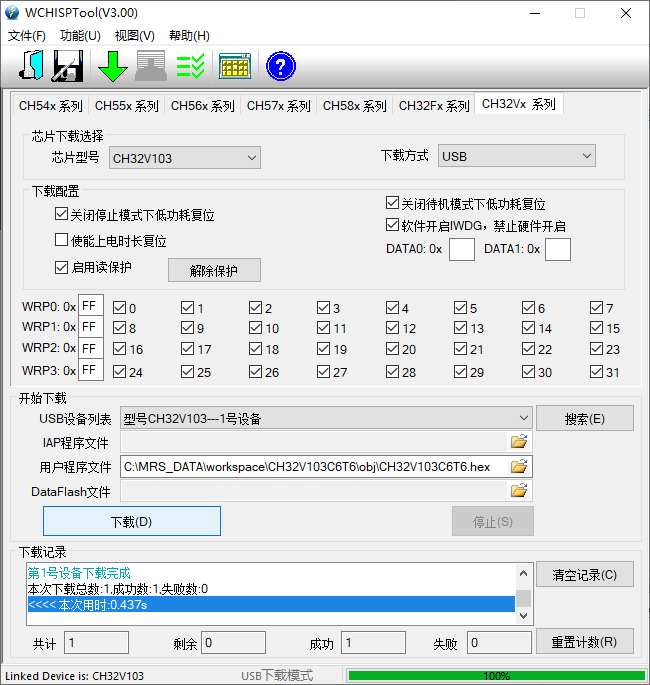The width and height of the screenshot is (650, 685).
Task: Click the disabled 停止(S) button
Action: [493, 521]
